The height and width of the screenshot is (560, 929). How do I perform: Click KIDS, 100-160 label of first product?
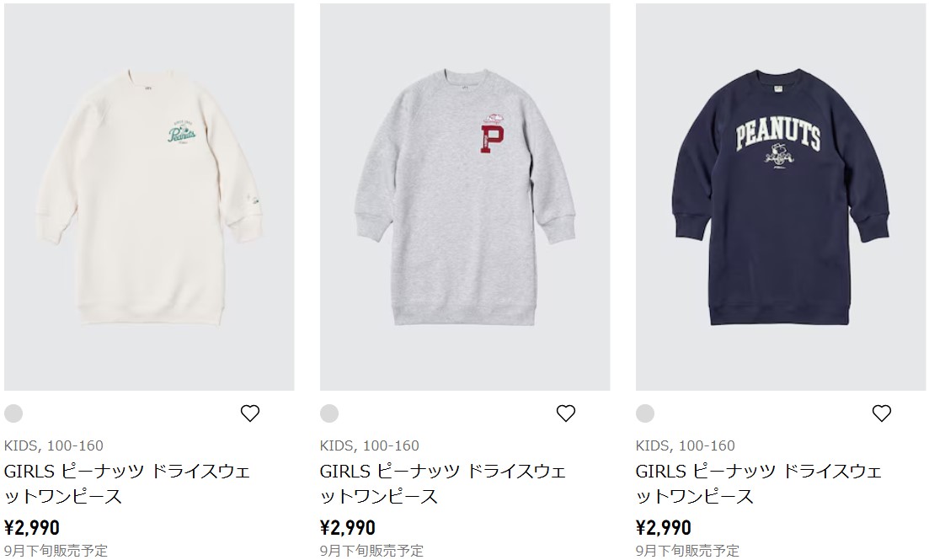pyautogui.click(x=54, y=445)
